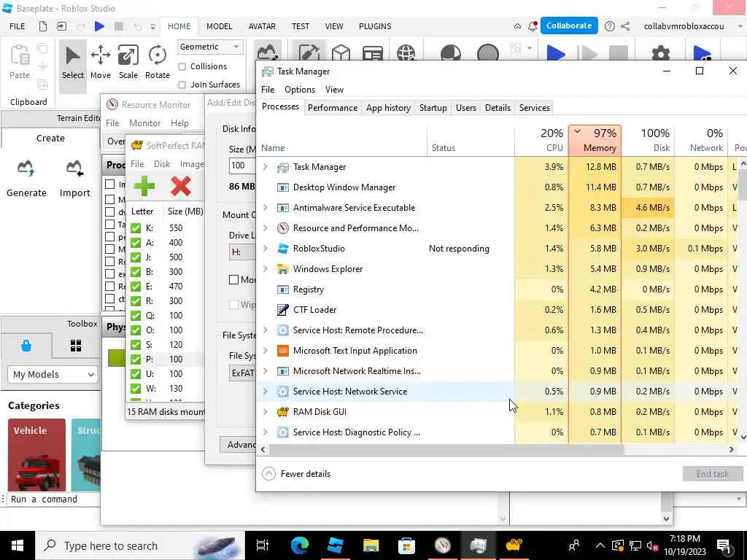Click the Run a command input

(x=53, y=499)
